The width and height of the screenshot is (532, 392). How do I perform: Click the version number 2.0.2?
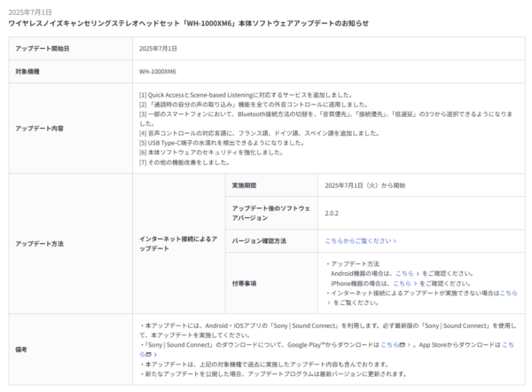click(x=332, y=213)
